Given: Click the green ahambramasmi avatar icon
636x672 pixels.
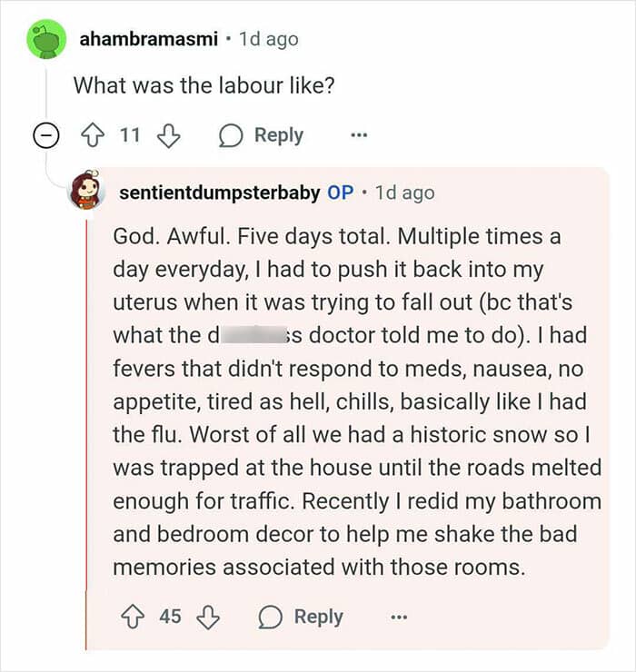Looking at the screenshot, I should coord(44,39).
